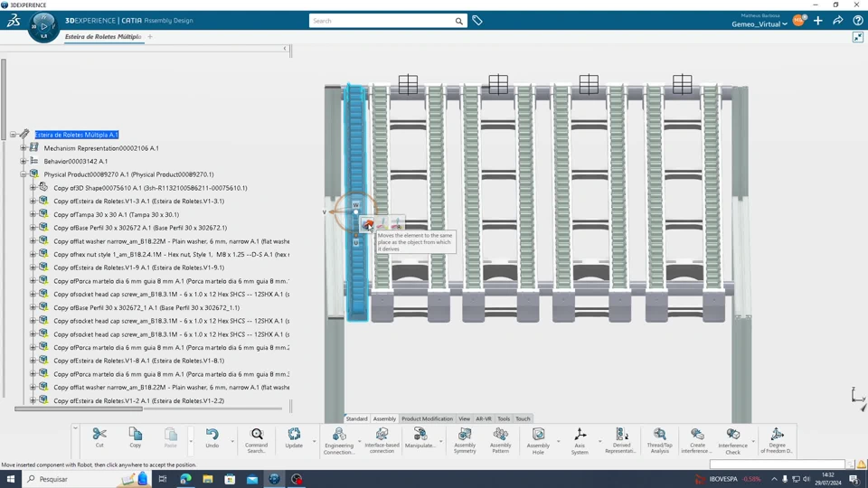Click tree horizontal scrollbar
Image resolution: width=868 pixels, height=488 pixels.
coord(79,408)
